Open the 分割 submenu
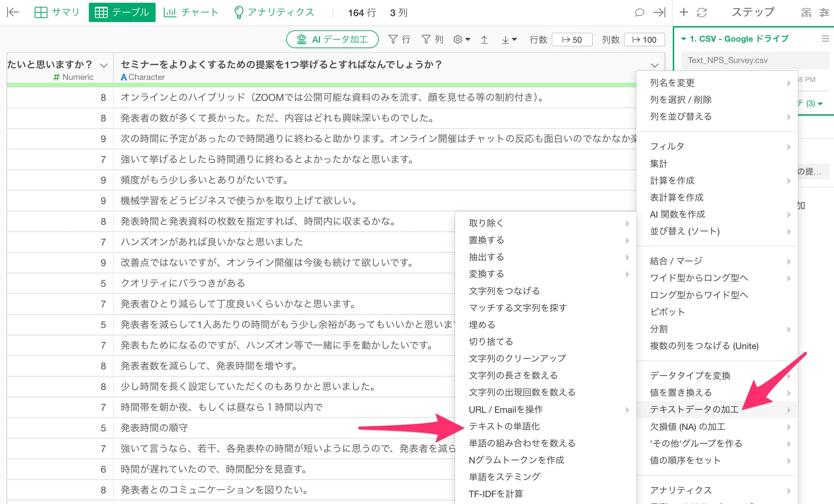This screenshot has width=834, height=504. 717,329
